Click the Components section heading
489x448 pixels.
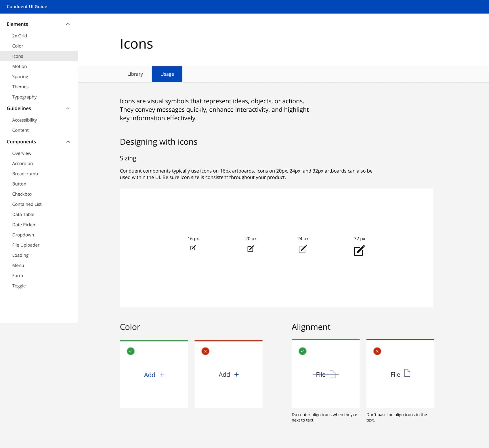(22, 142)
